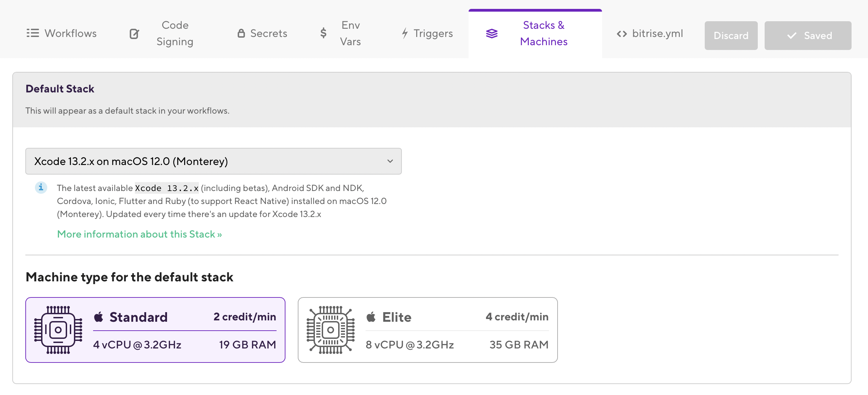Click the blue info icon
Image resolution: width=868 pixels, height=395 pixels.
coord(41,188)
